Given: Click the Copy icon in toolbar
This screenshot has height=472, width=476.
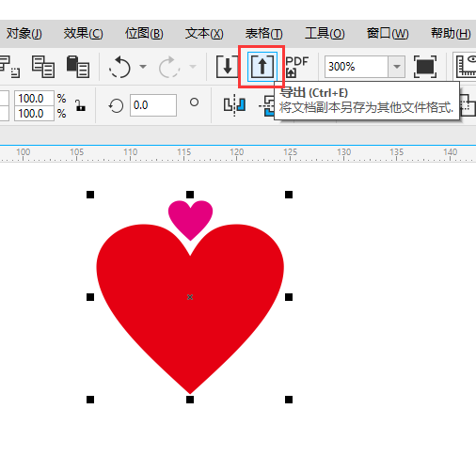Looking at the screenshot, I should click(43, 67).
